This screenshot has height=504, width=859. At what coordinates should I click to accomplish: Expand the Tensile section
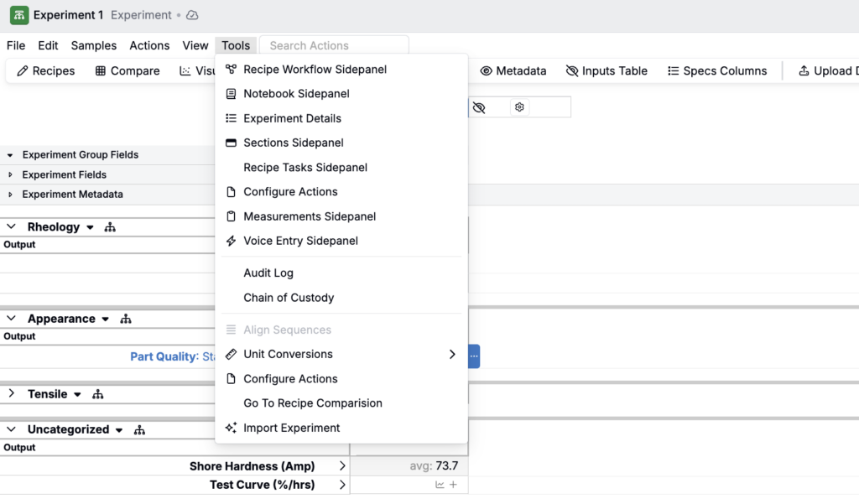[12, 394]
